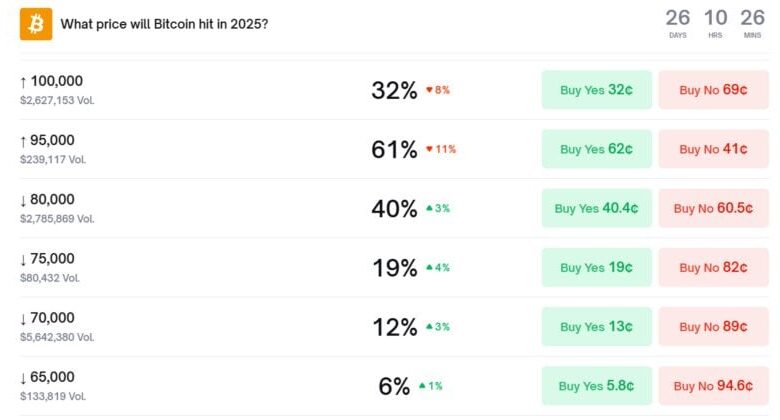Select the ↑ 100,000 outcome row label
This screenshot has height=420, width=780.
[51, 81]
